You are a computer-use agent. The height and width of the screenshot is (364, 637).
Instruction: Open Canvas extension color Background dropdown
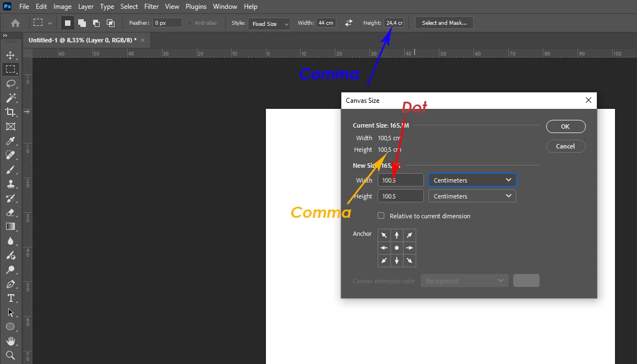coord(464,281)
